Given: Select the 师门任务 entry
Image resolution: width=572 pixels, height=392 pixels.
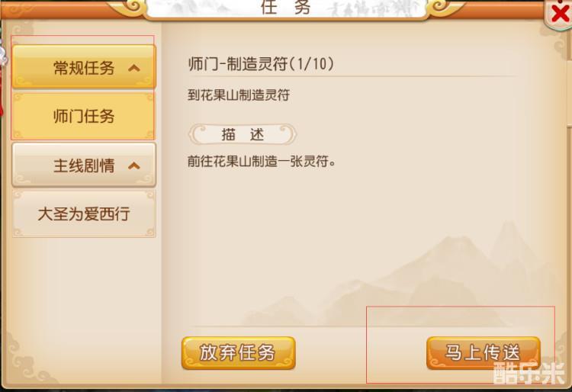Looking at the screenshot, I should 84,116.
